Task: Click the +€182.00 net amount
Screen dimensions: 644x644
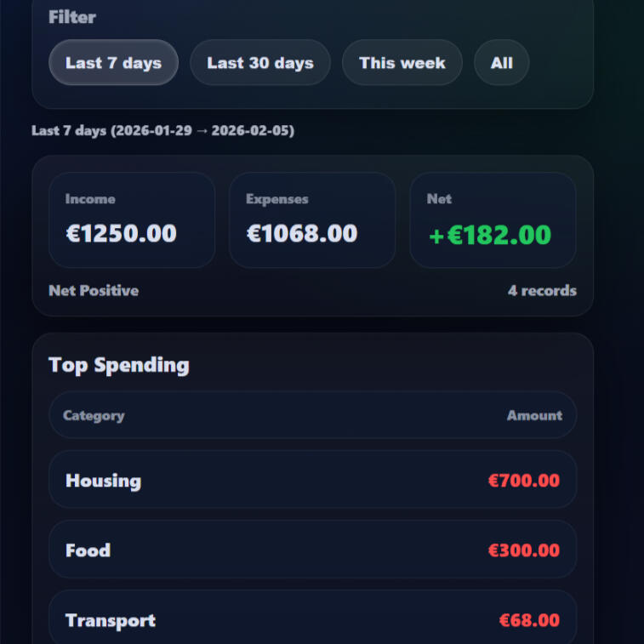Action: coord(490,236)
